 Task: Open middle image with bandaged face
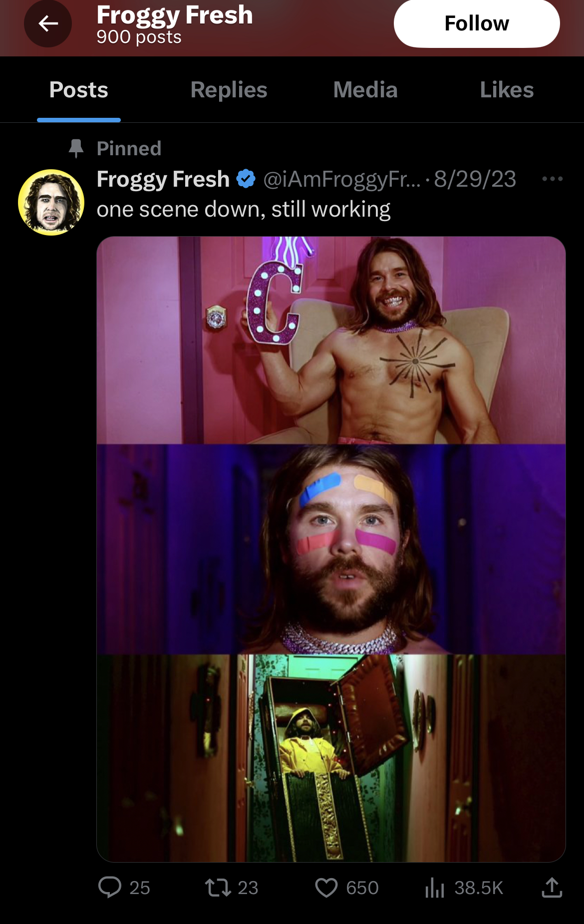(331, 549)
